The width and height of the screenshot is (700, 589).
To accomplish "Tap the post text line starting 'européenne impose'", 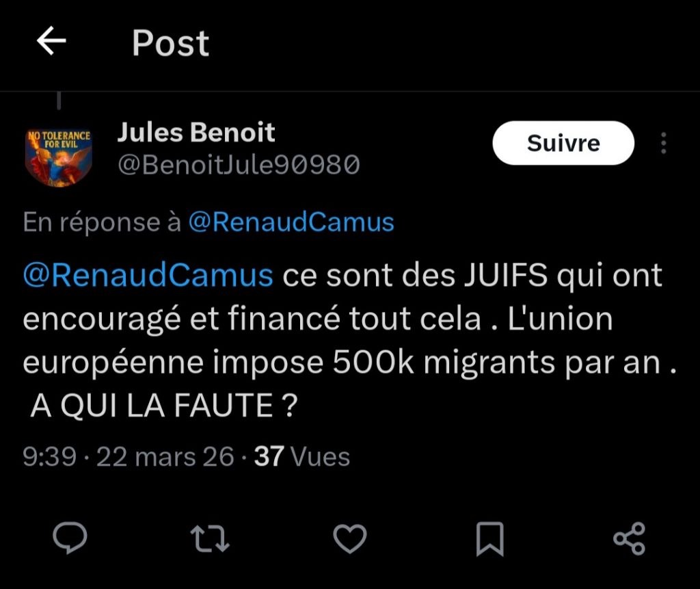I will tap(349, 363).
